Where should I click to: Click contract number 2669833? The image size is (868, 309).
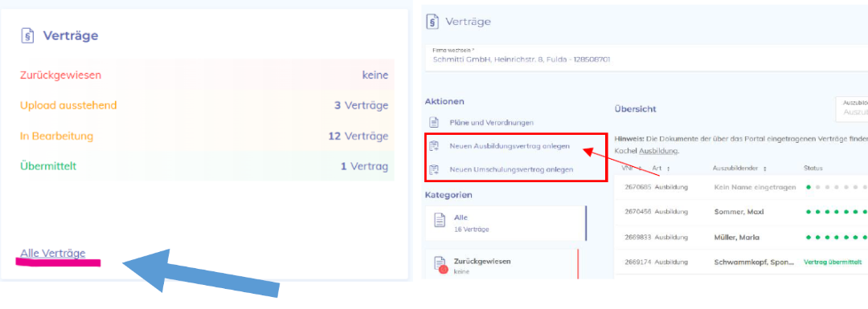point(638,237)
